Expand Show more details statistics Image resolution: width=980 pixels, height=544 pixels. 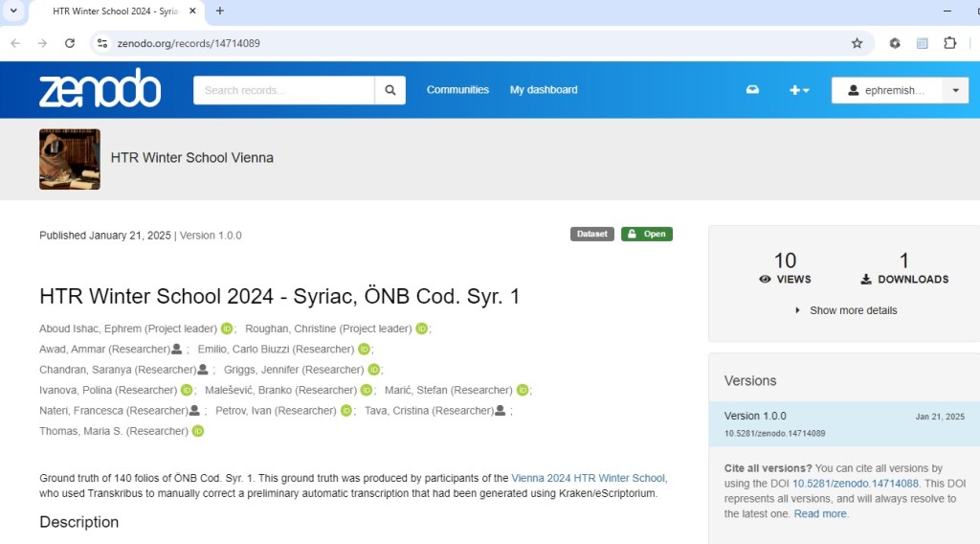tap(846, 310)
